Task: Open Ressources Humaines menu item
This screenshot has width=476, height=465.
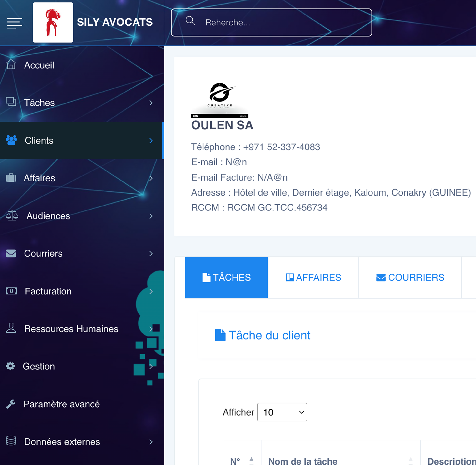Action: point(71,329)
